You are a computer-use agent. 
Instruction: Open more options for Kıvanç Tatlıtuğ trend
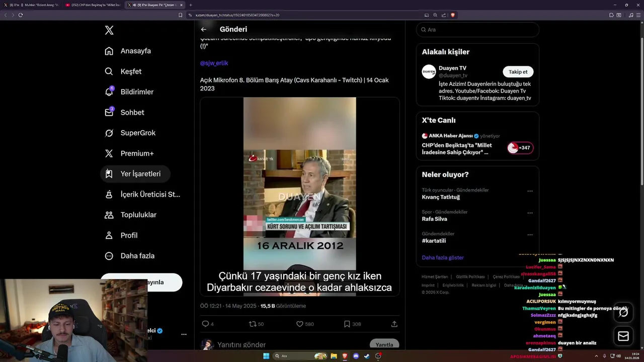530,191
